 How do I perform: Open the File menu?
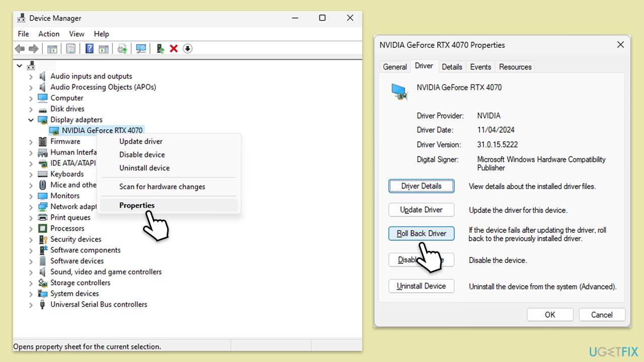[24, 34]
